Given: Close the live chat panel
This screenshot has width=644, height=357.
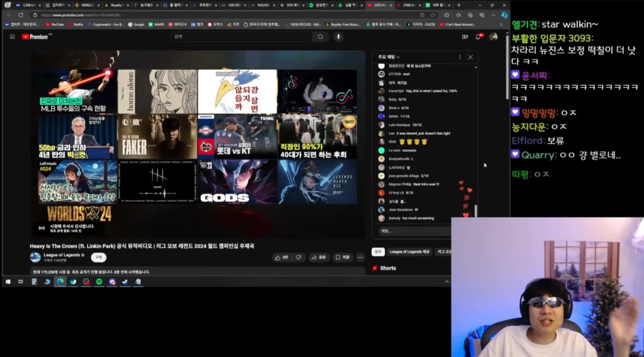Looking at the screenshot, I should pyautogui.click(x=470, y=57).
